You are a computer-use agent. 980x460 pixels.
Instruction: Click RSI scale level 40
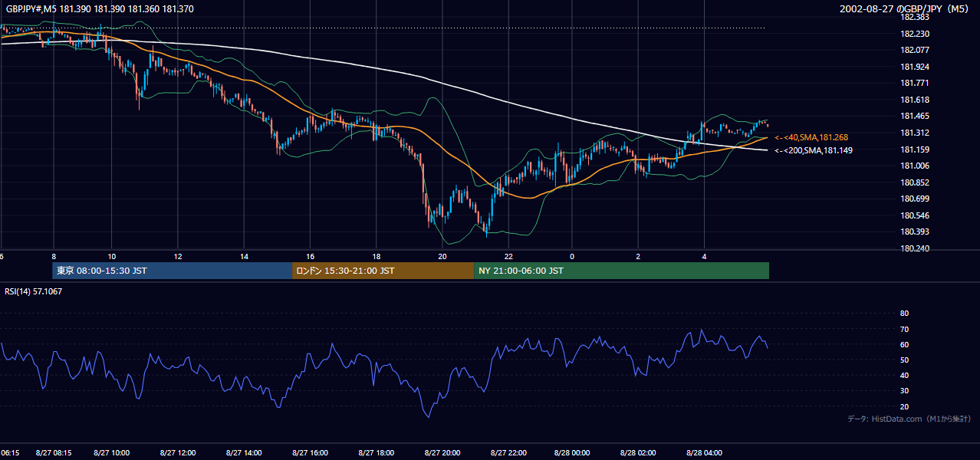point(904,375)
